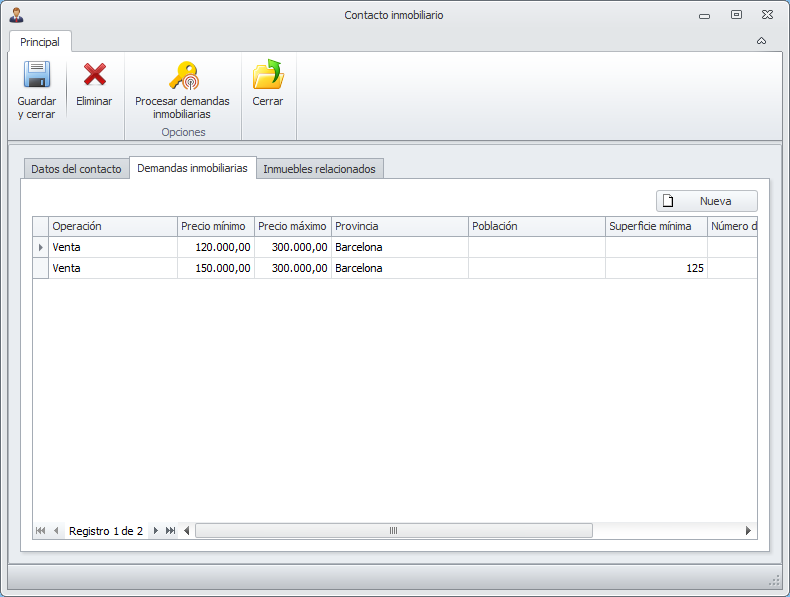
Task: Select the row indicator of the second row
Action: click(40, 268)
